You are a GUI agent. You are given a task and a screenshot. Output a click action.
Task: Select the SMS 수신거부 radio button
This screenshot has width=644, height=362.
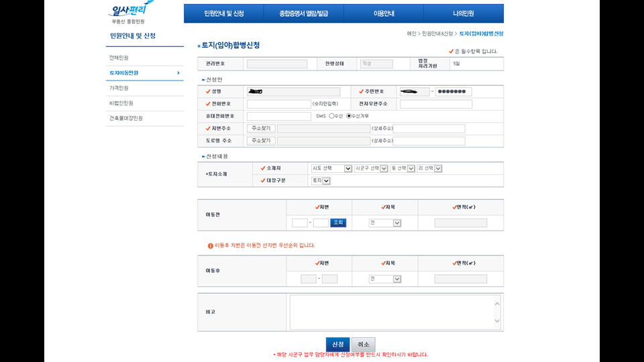(x=349, y=116)
